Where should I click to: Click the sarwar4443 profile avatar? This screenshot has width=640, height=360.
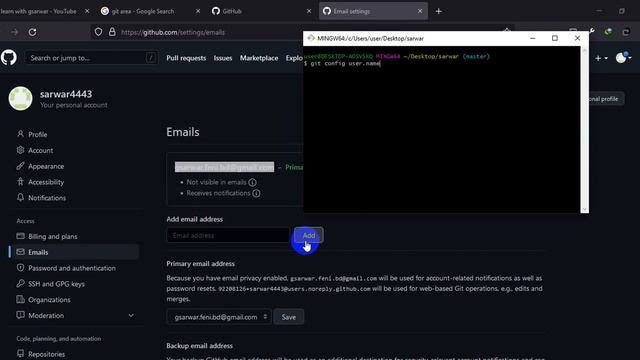20,98
